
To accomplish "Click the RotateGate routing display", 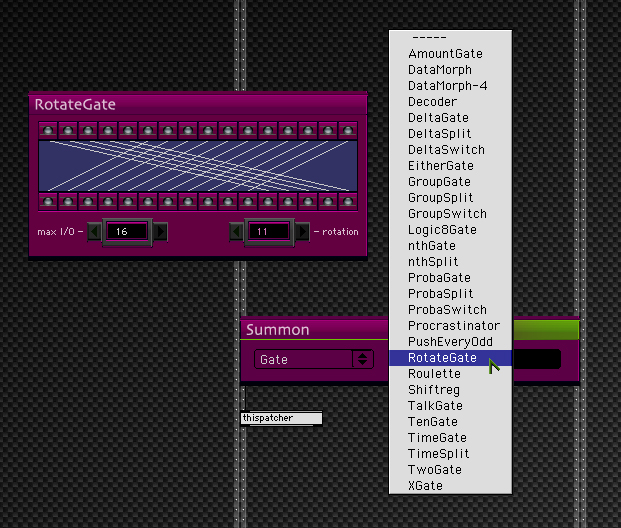I will [x=198, y=166].
